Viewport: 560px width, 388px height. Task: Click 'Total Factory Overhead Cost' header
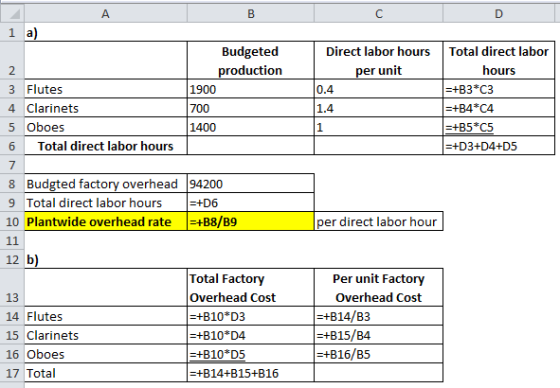click(x=251, y=288)
